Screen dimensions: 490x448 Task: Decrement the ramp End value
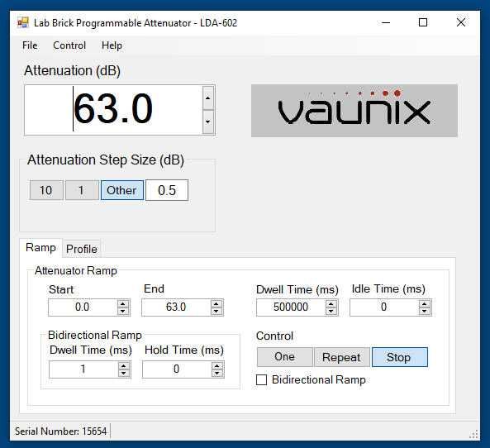point(216,311)
